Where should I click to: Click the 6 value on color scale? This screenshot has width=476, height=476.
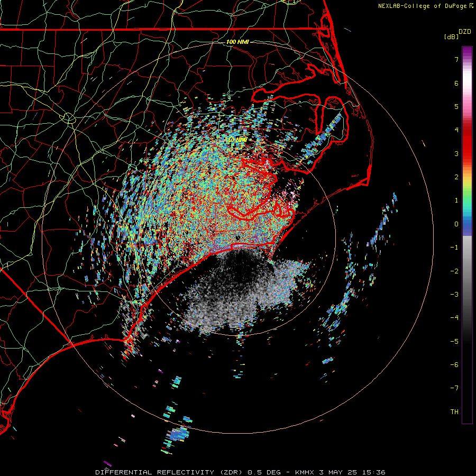(x=456, y=83)
